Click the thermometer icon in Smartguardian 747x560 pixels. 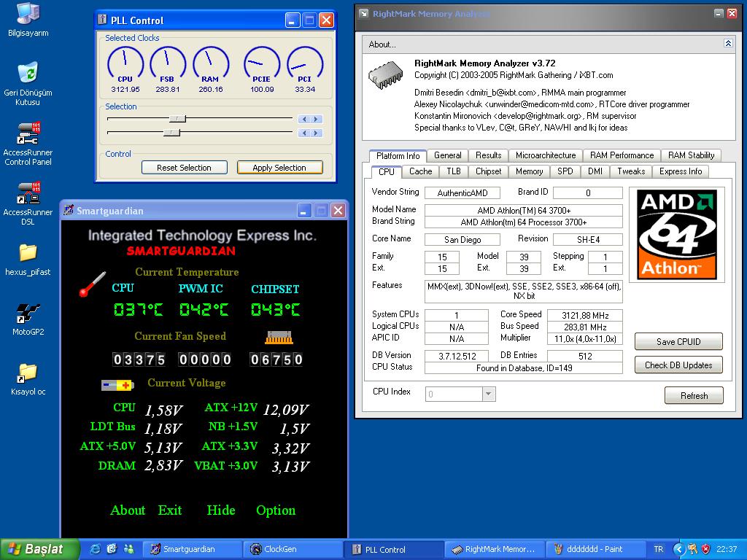tap(92, 284)
